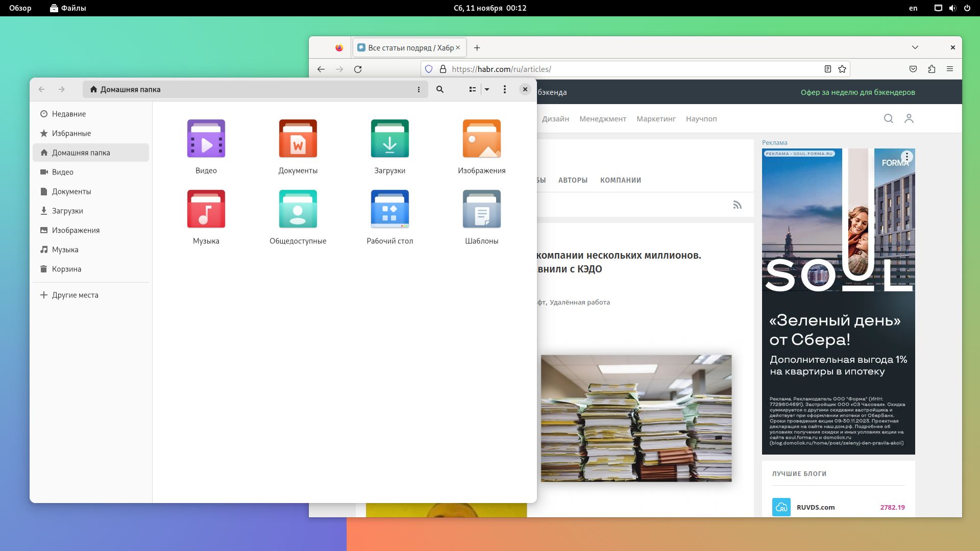
Task: Open Менеджмент section on Habr
Action: pos(603,119)
